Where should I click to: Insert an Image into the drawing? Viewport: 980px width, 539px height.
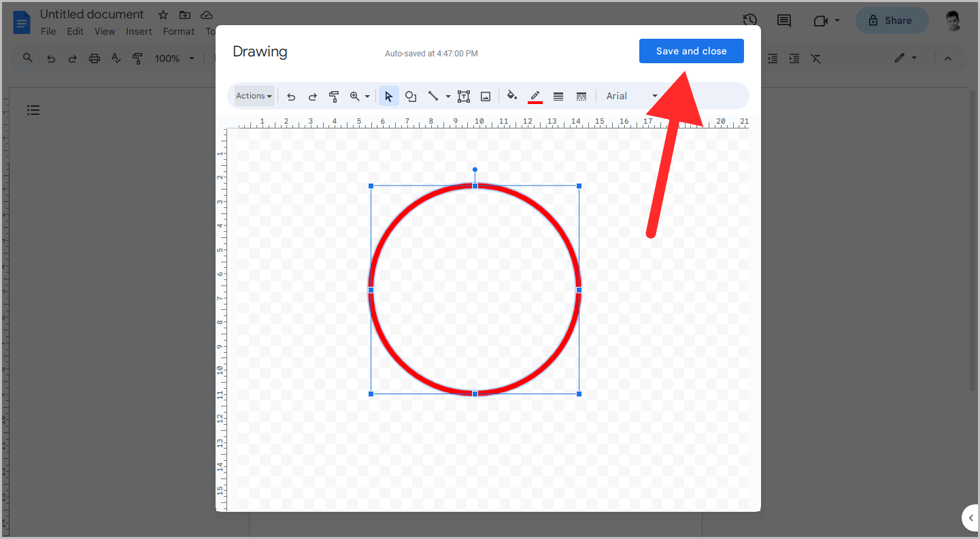click(485, 96)
